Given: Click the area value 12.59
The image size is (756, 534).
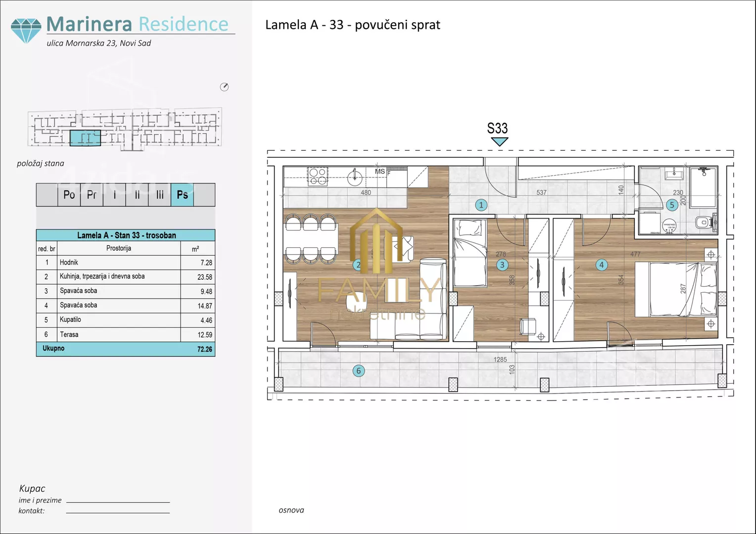Looking at the screenshot, I should tap(205, 335).
